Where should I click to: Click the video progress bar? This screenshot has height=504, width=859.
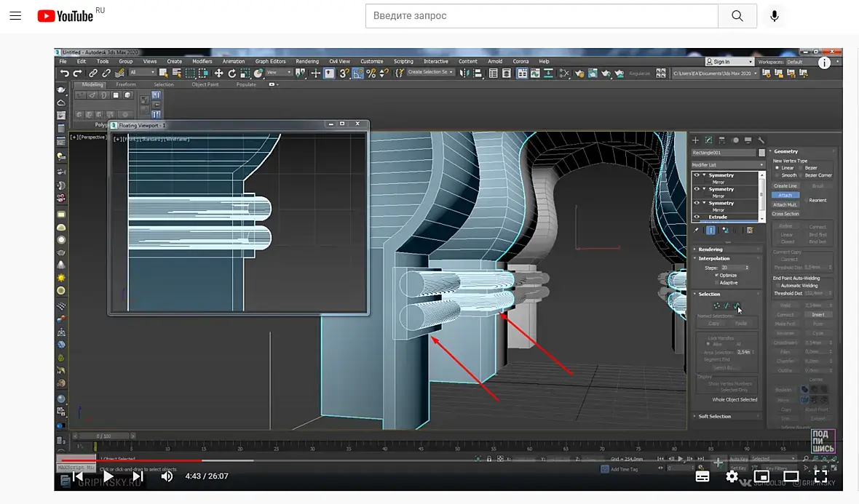tap(437, 460)
